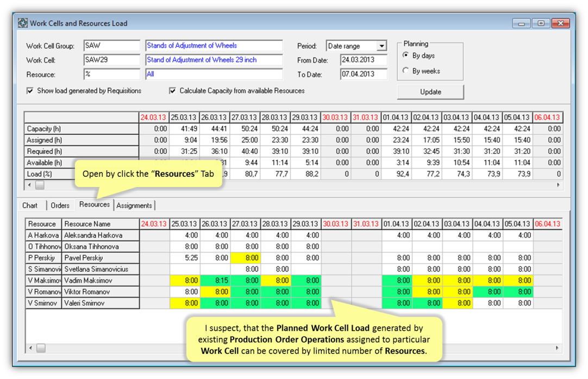This screenshot has width=588, height=379.
Task: Select the 'Capacity (h)' row header
Action: pyautogui.click(x=82, y=129)
